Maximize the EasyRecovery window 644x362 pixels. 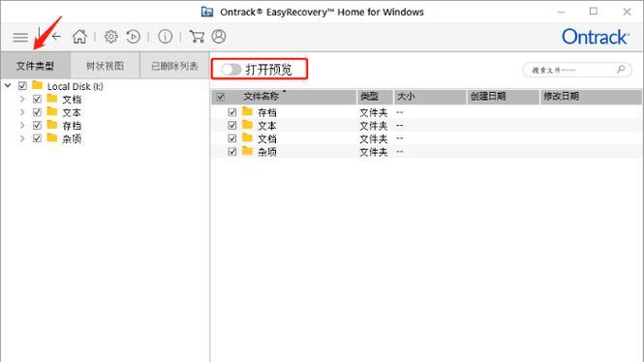pos(594,12)
